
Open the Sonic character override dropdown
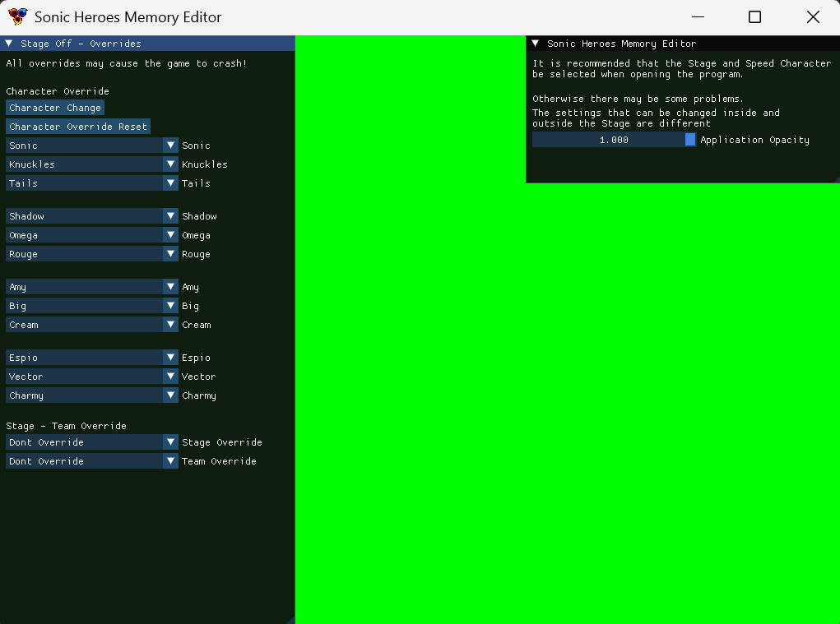(x=170, y=145)
